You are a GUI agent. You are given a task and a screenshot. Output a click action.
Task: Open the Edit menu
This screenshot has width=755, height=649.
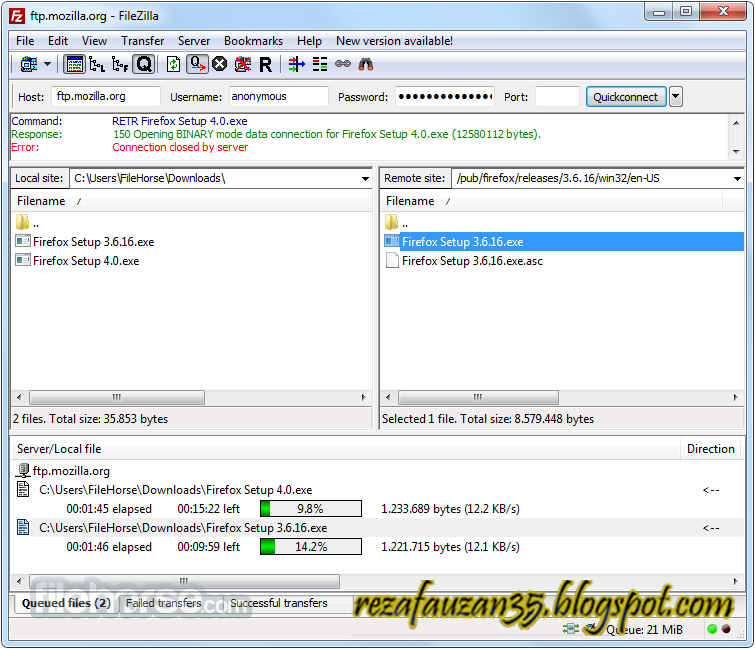tap(58, 41)
